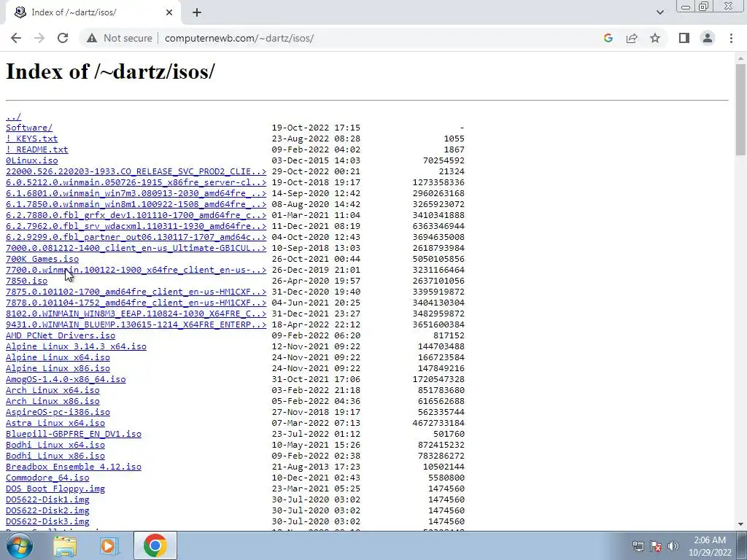747x560 pixels.
Task: Open the Windows Start menu
Action: 20,545
